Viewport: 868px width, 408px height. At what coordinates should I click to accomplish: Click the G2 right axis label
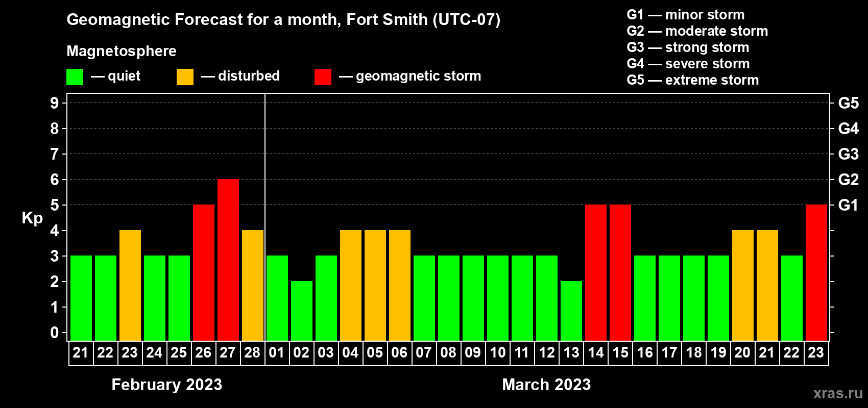pyautogui.click(x=849, y=180)
